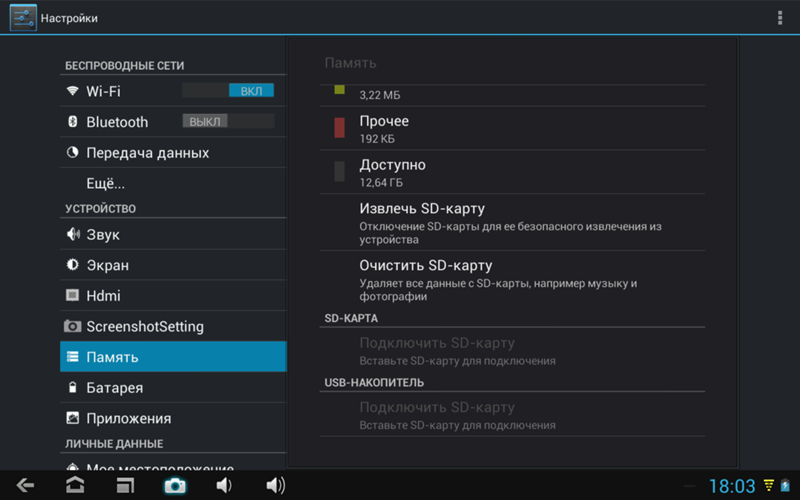
Task: Turn on the Bluetooth ВЫКЛ switch
Action: coord(228,121)
